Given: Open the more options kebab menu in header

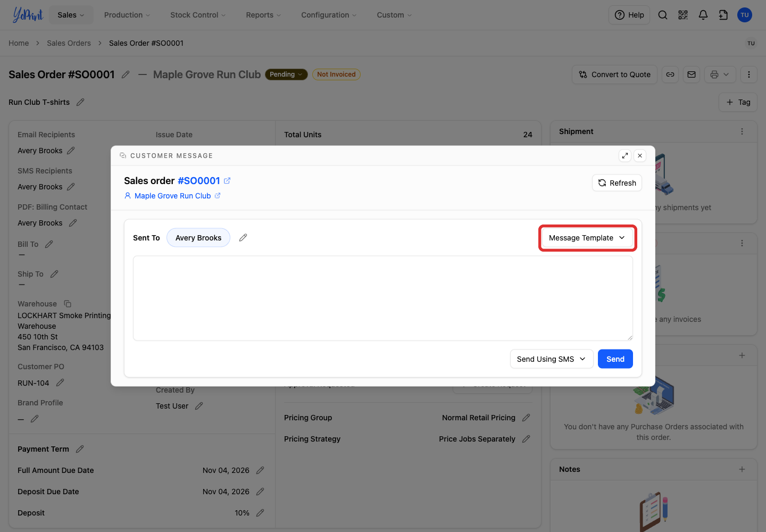Looking at the screenshot, I should coord(749,74).
